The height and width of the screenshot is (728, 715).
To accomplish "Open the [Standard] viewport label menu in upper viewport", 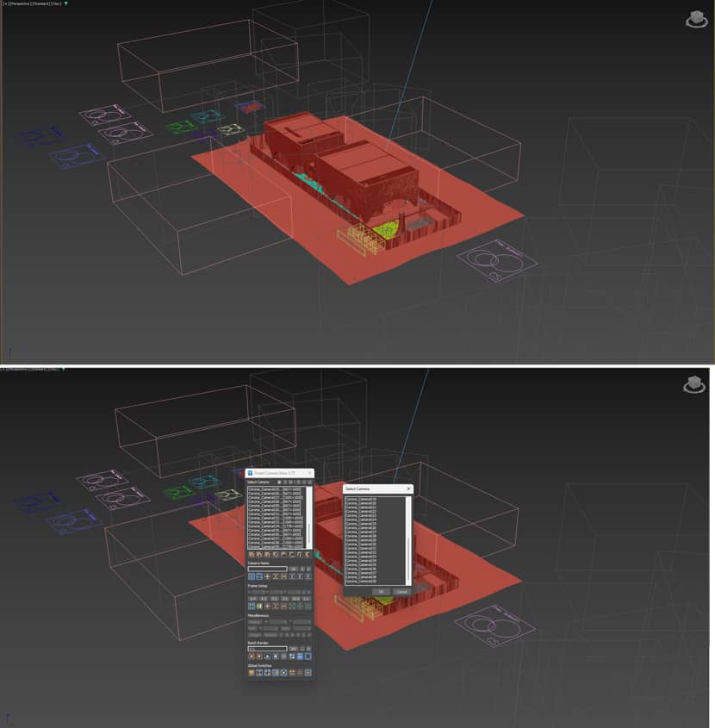I will 40,3.
